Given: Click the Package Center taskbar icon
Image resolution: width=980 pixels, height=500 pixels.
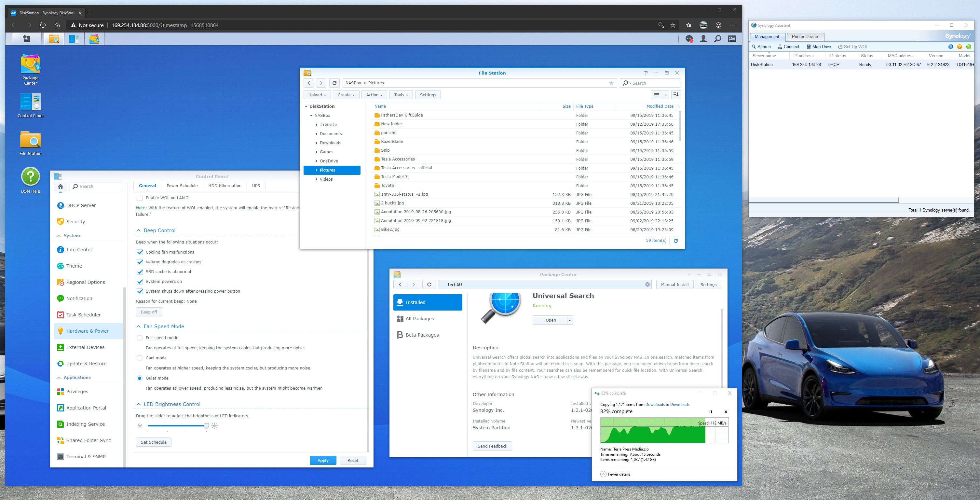Looking at the screenshot, I should click(94, 38).
